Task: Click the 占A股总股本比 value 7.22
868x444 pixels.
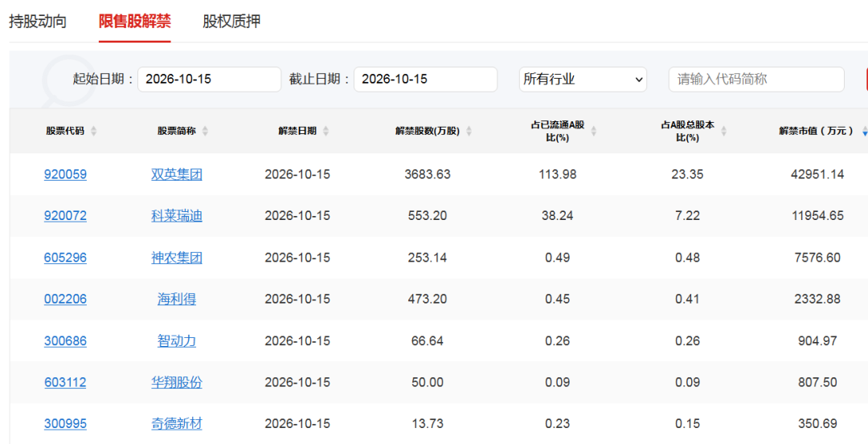Action: coord(687,216)
